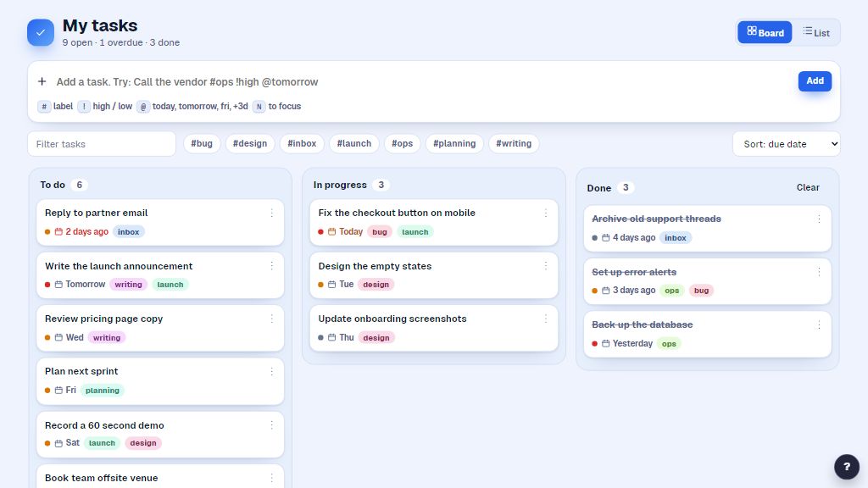Click calendar icon next to Fri
Image resolution: width=868 pixels, height=488 pixels.
point(58,391)
